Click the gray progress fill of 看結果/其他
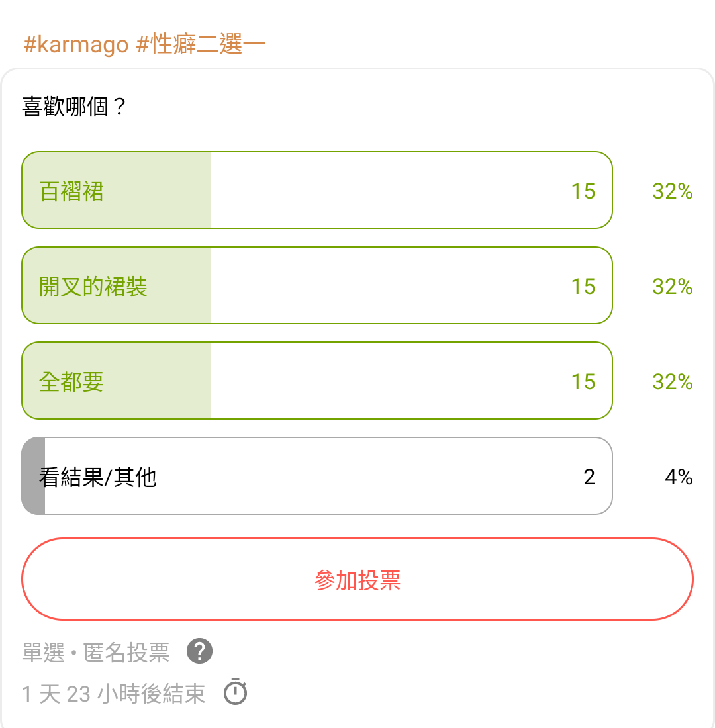The image size is (715, 728). pyautogui.click(x=34, y=476)
